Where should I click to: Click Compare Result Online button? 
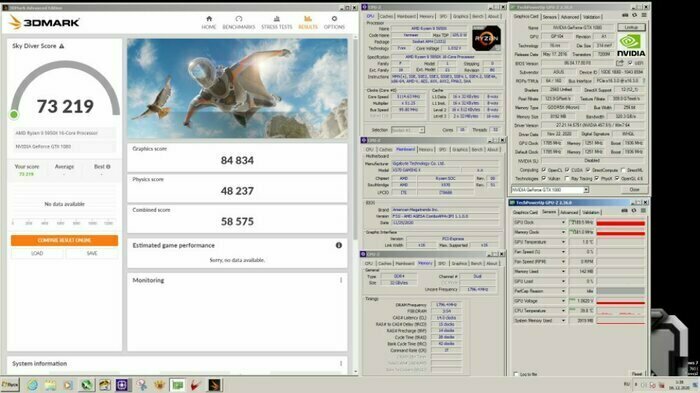(x=64, y=240)
